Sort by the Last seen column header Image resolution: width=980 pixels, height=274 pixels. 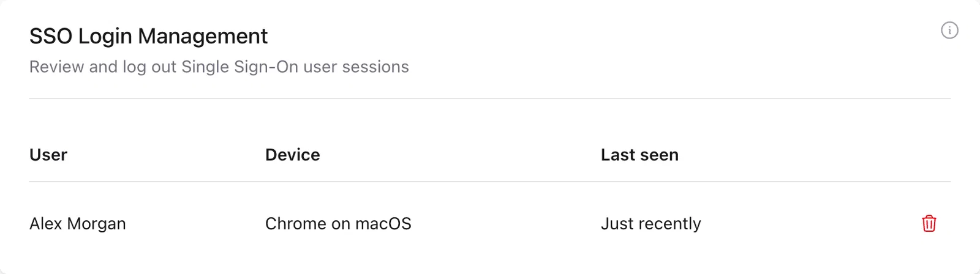click(639, 155)
